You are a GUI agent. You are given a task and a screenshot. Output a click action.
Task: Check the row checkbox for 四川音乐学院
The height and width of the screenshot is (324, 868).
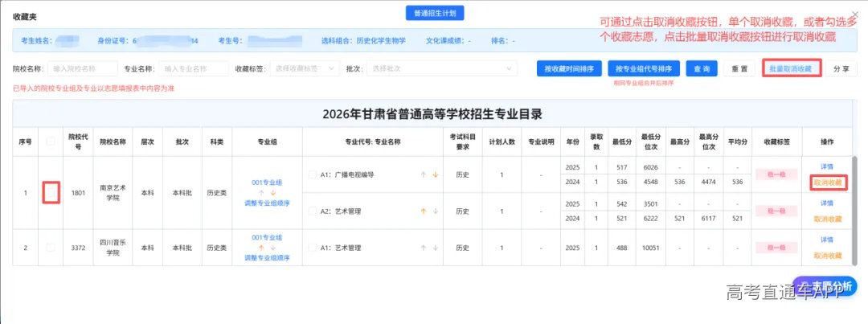coord(51,248)
